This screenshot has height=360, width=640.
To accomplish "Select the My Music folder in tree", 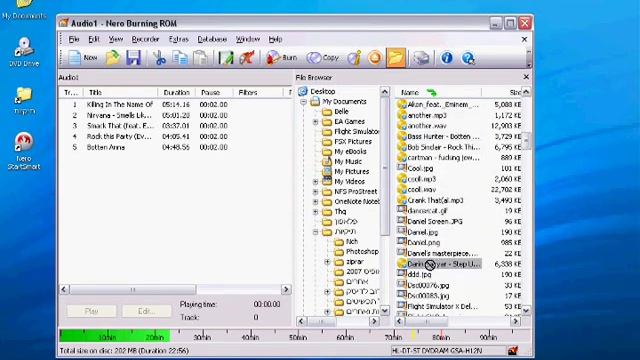I will [348, 162].
